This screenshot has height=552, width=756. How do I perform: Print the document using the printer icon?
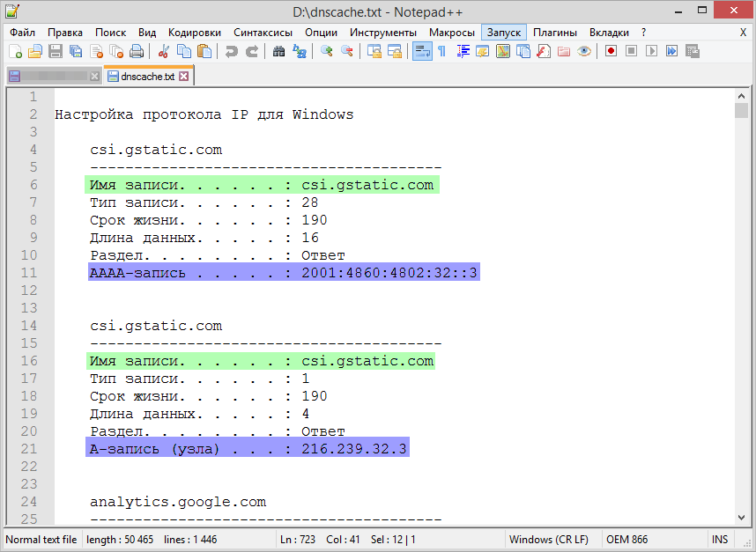(x=137, y=51)
